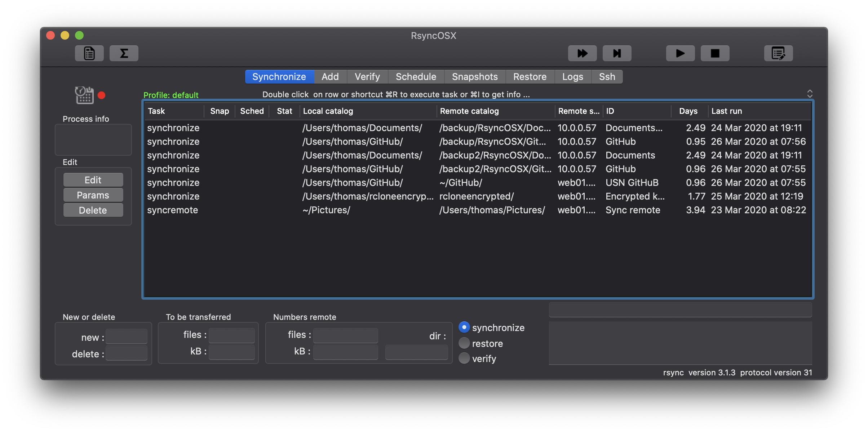Click the Params button
This screenshot has width=868, height=433.
[x=93, y=195]
